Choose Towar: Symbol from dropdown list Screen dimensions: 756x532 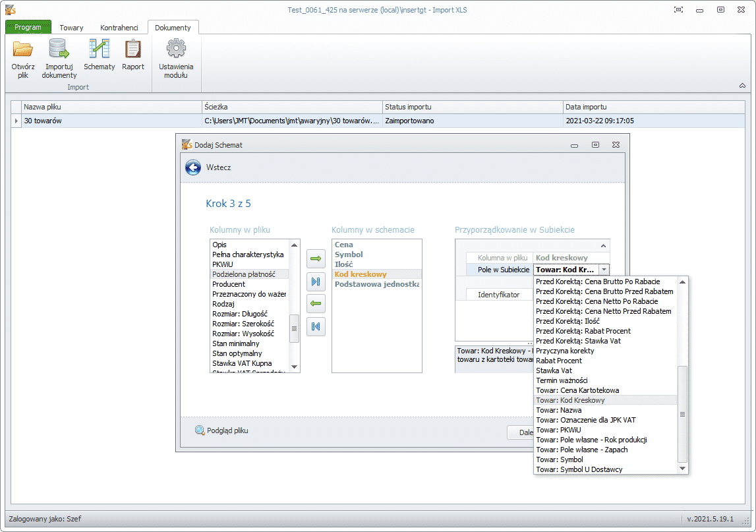pos(606,459)
